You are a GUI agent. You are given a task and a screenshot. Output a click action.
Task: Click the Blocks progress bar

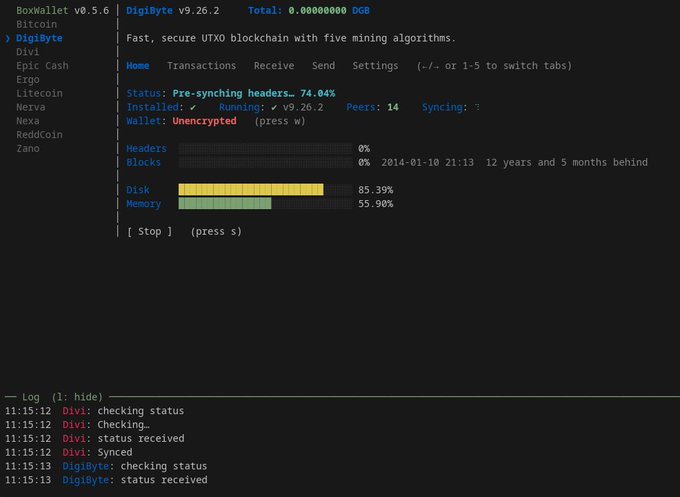[265, 163]
